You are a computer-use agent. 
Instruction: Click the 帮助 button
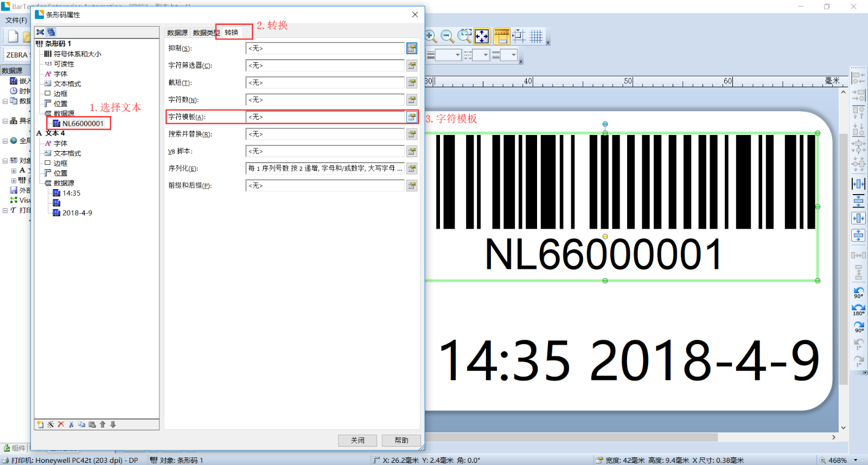(x=401, y=440)
